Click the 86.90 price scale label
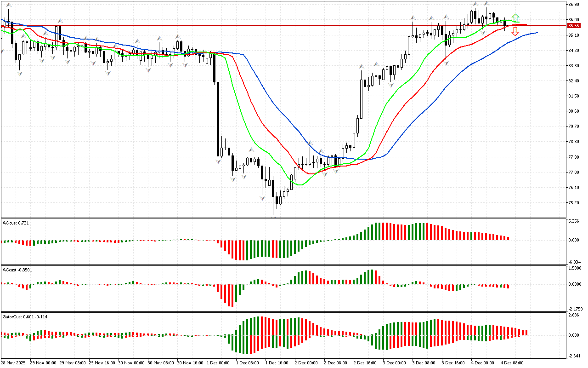The height and width of the screenshot is (368, 588). click(573, 5)
